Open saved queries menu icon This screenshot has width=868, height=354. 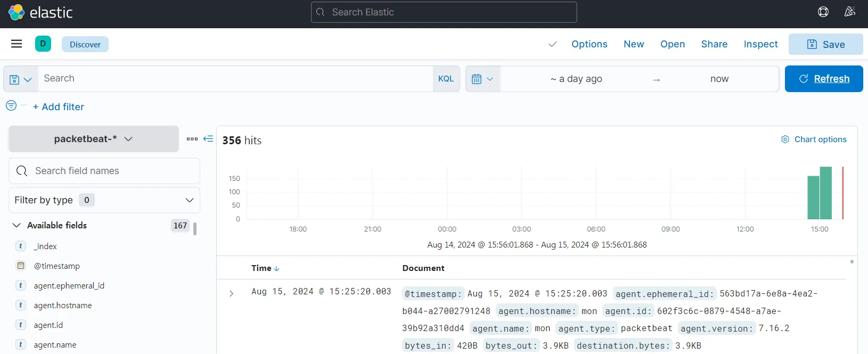(x=21, y=79)
